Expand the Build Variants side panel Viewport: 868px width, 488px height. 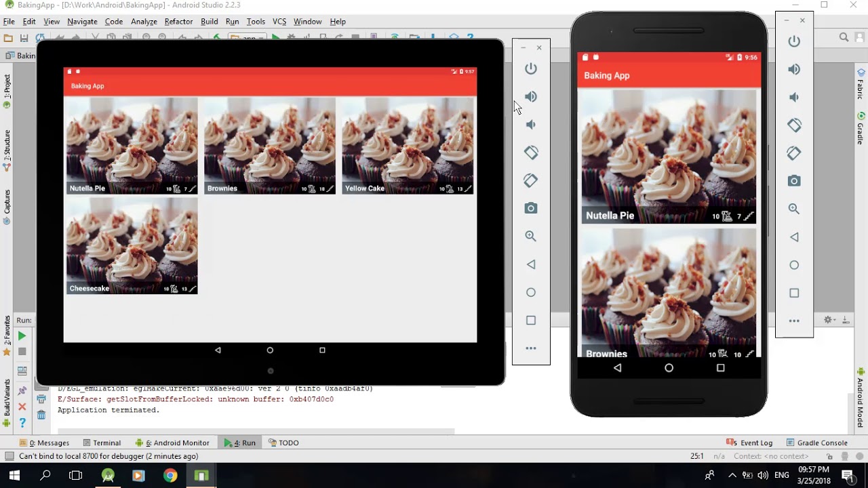pos(7,403)
